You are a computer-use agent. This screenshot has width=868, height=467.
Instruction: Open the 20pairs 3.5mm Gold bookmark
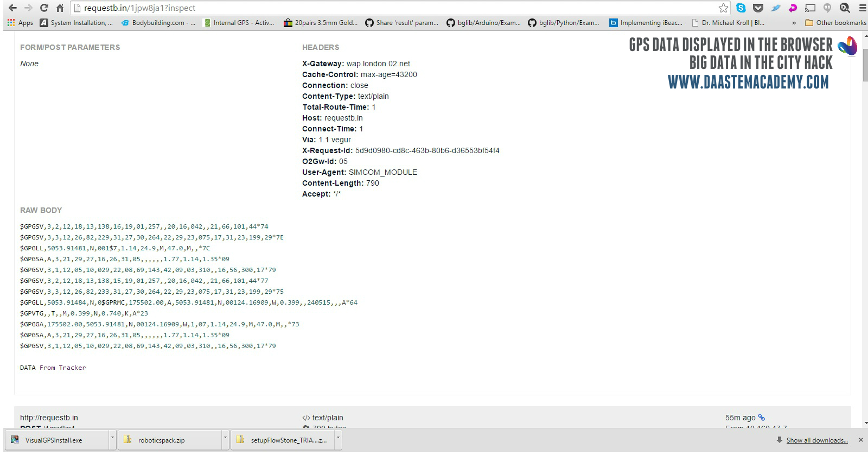321,23
